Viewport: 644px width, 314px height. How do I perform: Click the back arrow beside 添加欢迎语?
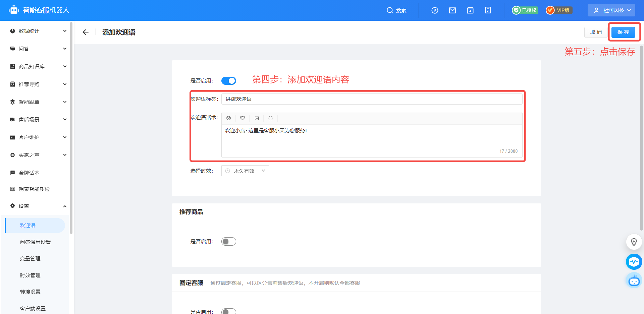(86, 32)
